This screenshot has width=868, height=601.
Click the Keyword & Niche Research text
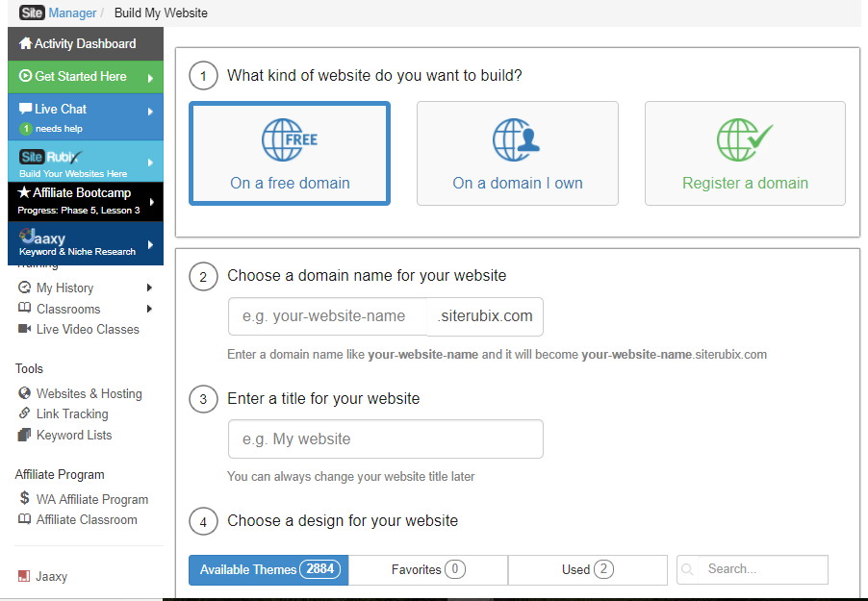pyautogui.click(x=77, y=252)
